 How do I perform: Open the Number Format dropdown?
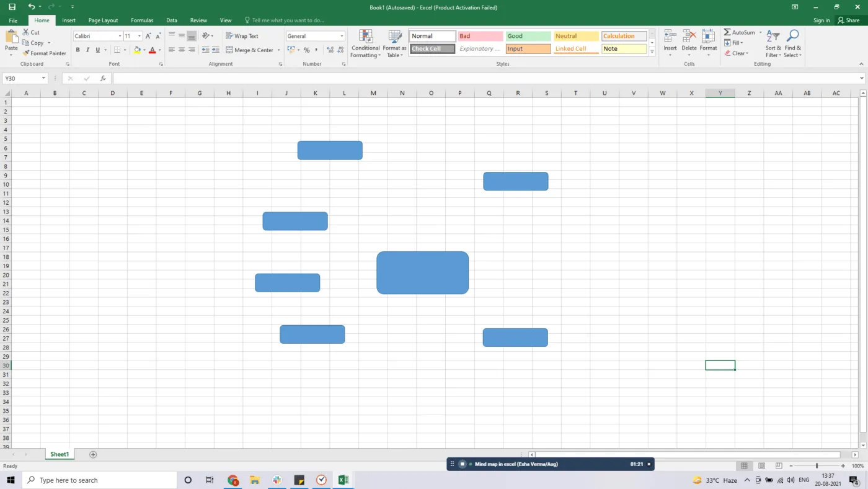(342, 35)
